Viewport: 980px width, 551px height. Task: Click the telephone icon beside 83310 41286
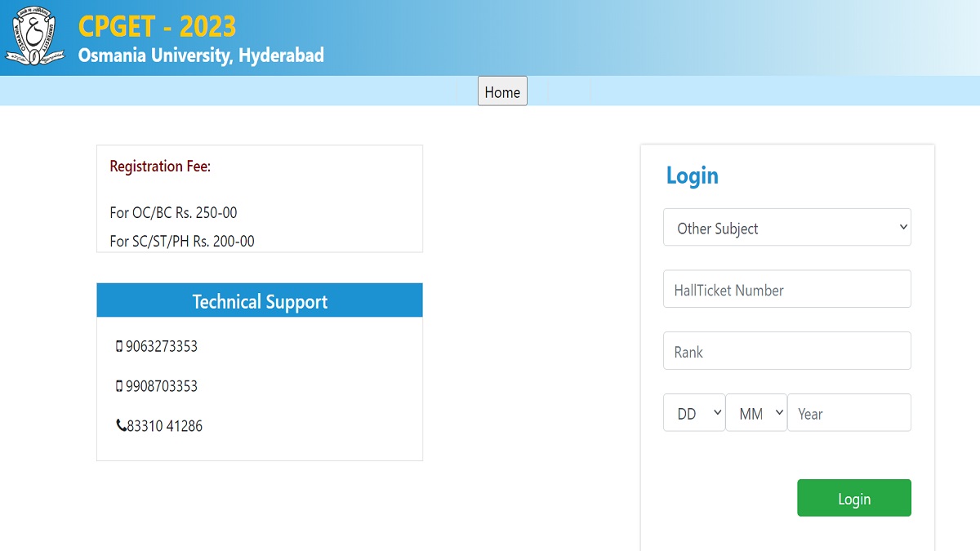tap(121, 426)
